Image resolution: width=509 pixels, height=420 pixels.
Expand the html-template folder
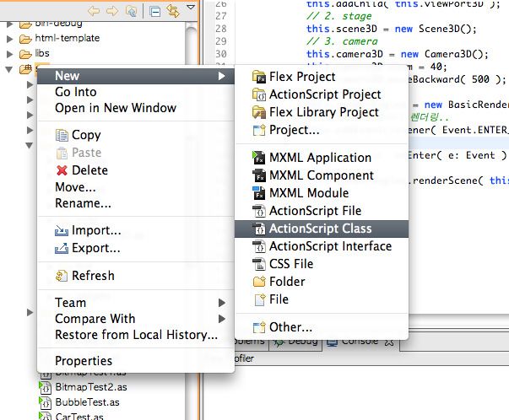click(x=10, y=39)
